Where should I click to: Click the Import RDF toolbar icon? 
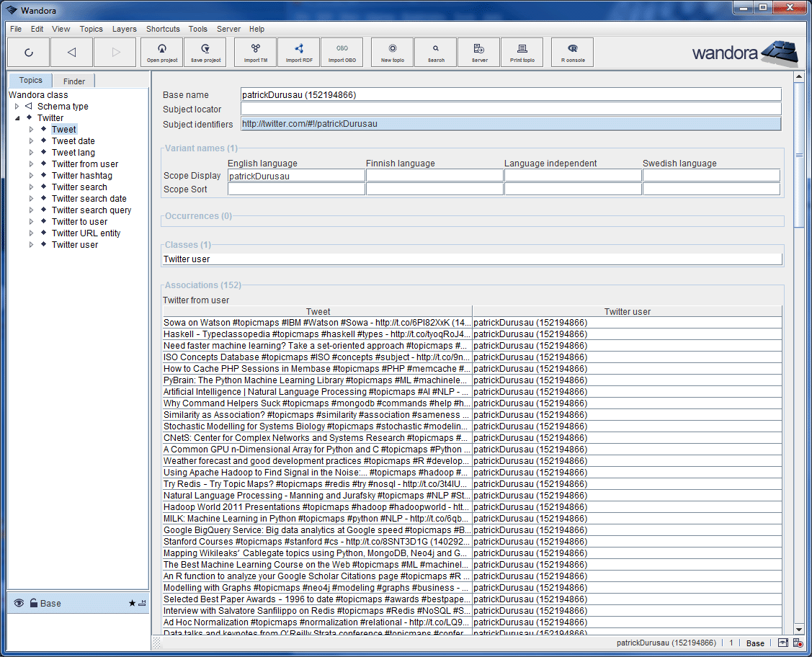pos(298,52)
